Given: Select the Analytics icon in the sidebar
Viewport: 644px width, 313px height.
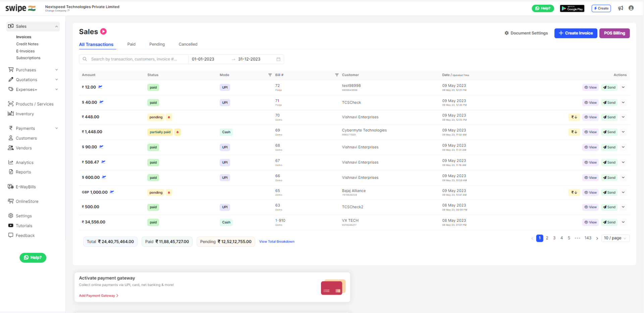Looking at the screenshot, I should [10, 162].
